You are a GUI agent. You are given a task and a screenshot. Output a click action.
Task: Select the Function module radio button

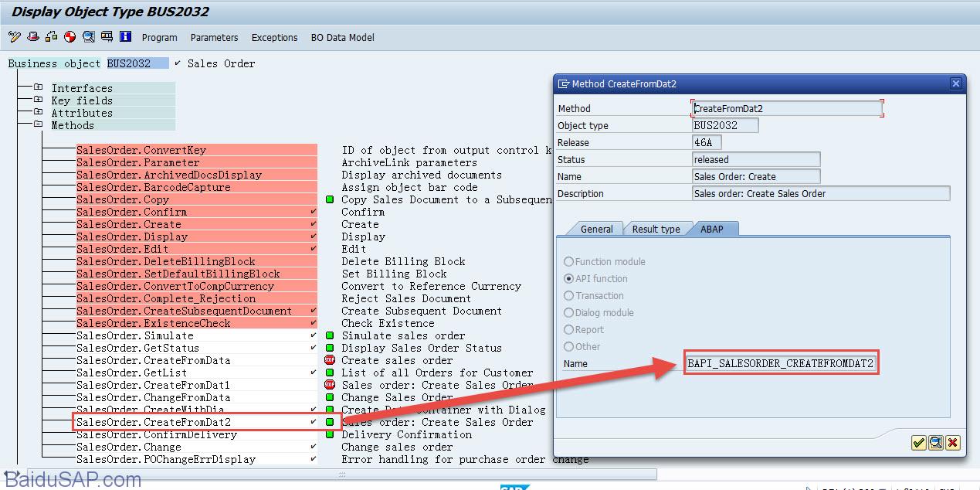coord(569,262)
